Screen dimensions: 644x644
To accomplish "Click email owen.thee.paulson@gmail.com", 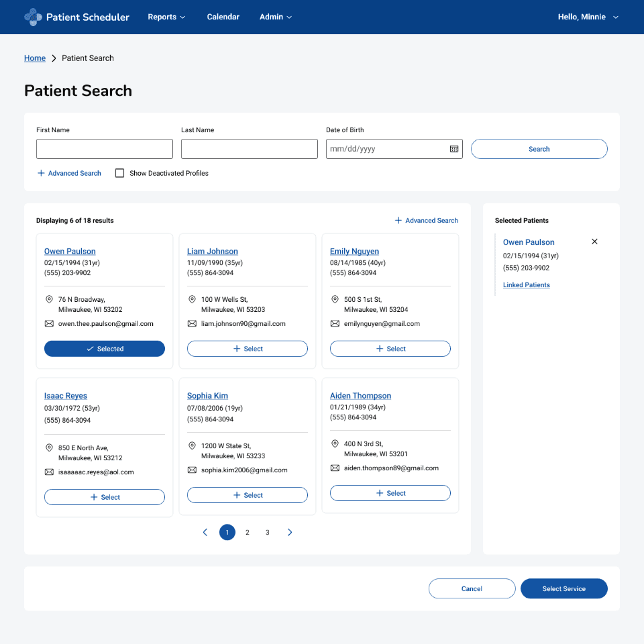I will tap(105, 323).
